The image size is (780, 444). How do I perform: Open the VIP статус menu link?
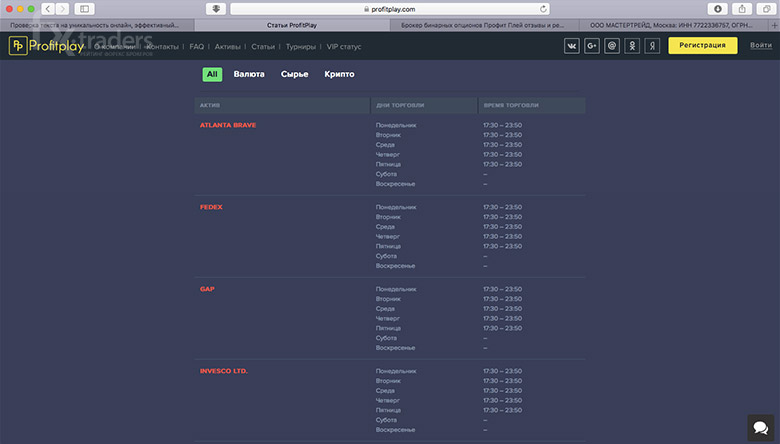pos(344,47)
